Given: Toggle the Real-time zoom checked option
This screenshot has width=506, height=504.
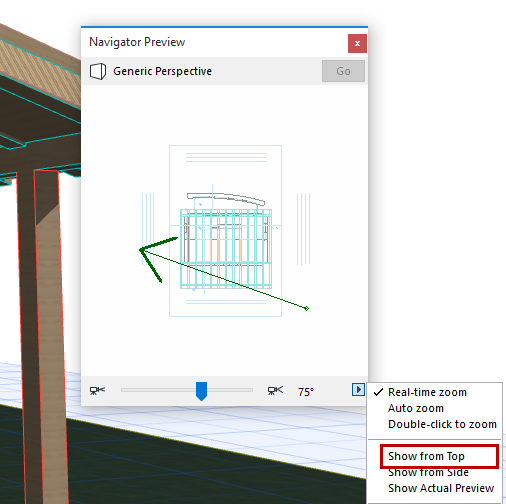Looking at the screenshot, I should (x=427, y=392).
